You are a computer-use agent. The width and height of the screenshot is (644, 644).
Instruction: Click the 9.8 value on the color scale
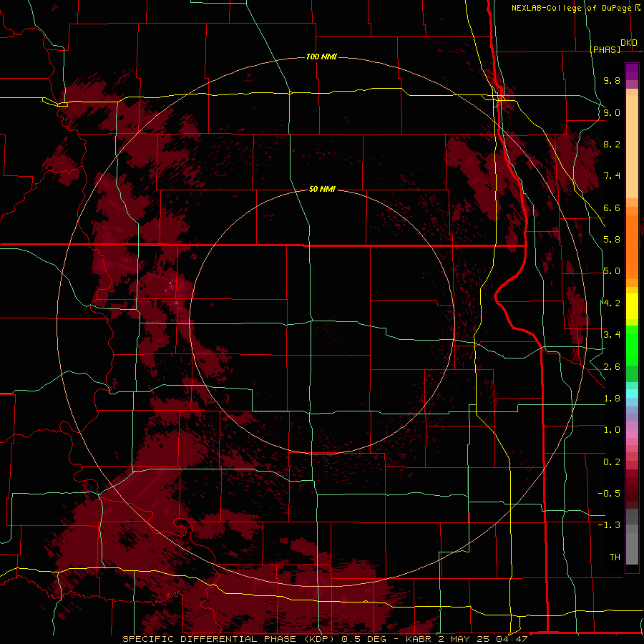click(612, 80)
